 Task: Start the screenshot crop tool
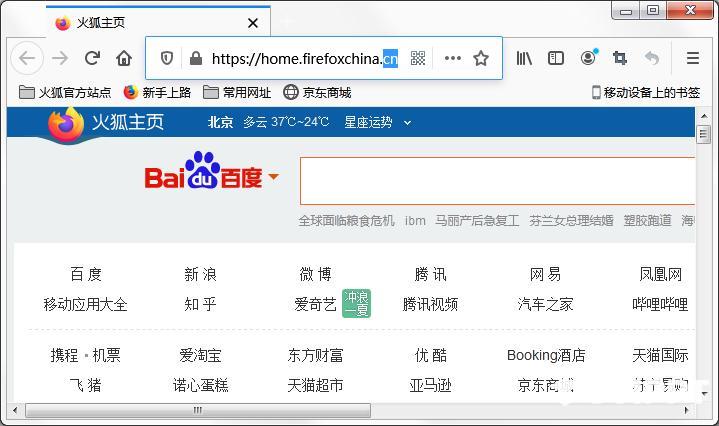point(619,58)
